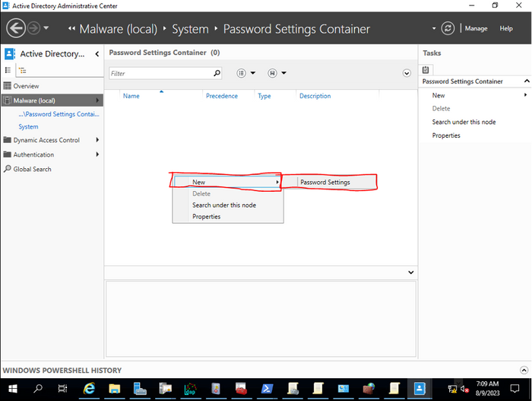Open File Explorer from the taskbar
Viewport: 532px width, 401px height.
(114, 388)
